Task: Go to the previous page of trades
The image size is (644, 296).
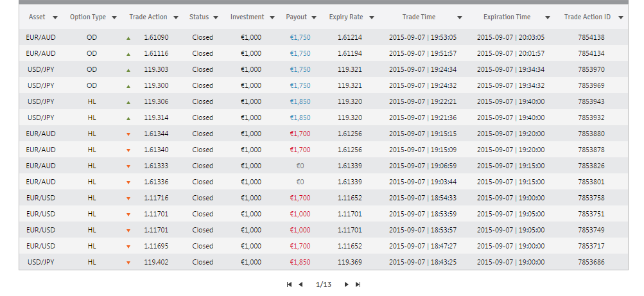Action: [300, 284]
